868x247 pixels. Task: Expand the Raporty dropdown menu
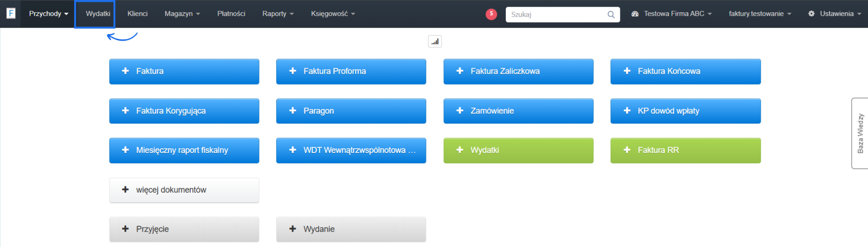(x=278, y=14)
